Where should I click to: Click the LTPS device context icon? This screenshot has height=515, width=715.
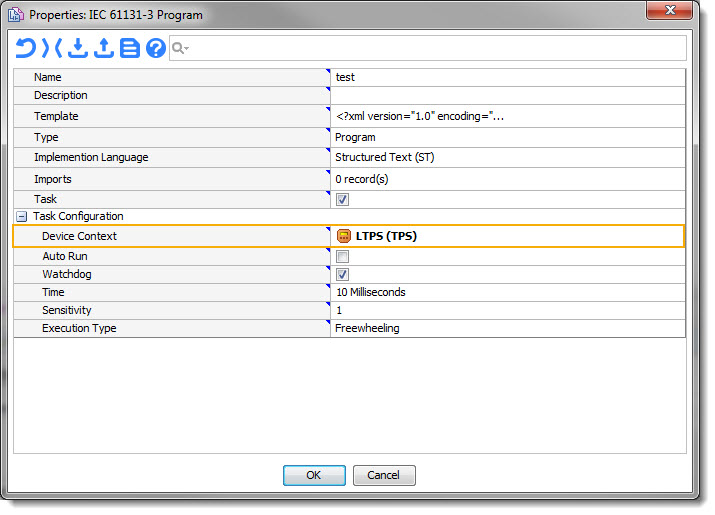(343, 236)
